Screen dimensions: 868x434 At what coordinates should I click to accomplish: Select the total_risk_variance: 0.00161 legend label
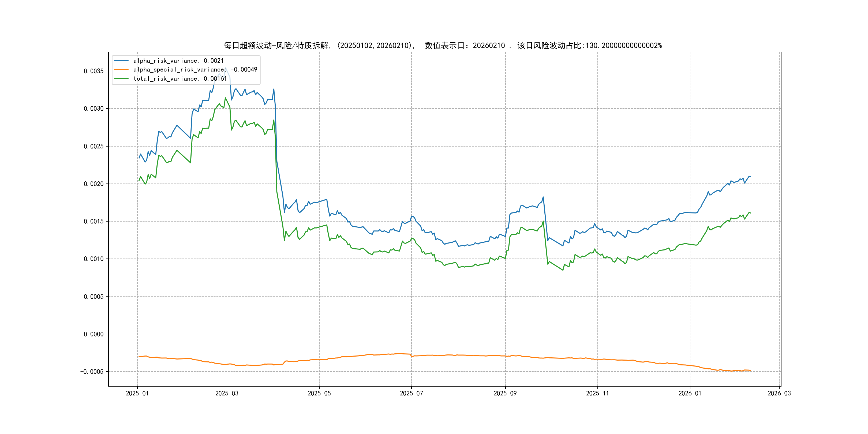[x=180, y=78]
